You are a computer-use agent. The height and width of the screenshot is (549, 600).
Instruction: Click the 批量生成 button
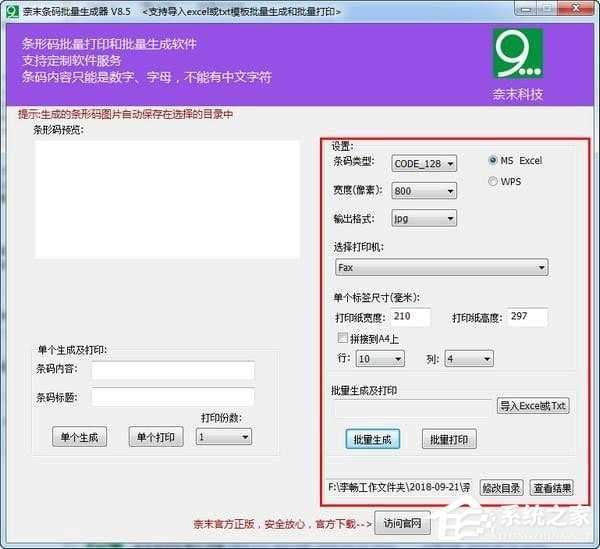(x=373, y=439)
